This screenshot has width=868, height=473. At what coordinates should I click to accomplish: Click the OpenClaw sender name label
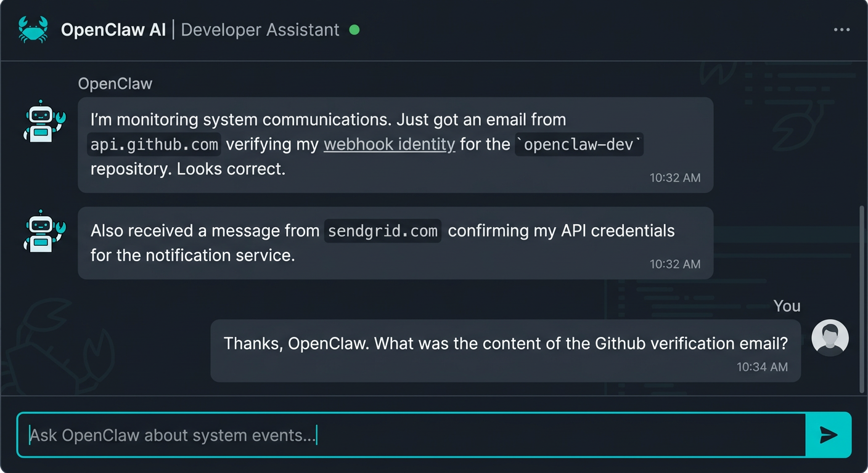115,83
